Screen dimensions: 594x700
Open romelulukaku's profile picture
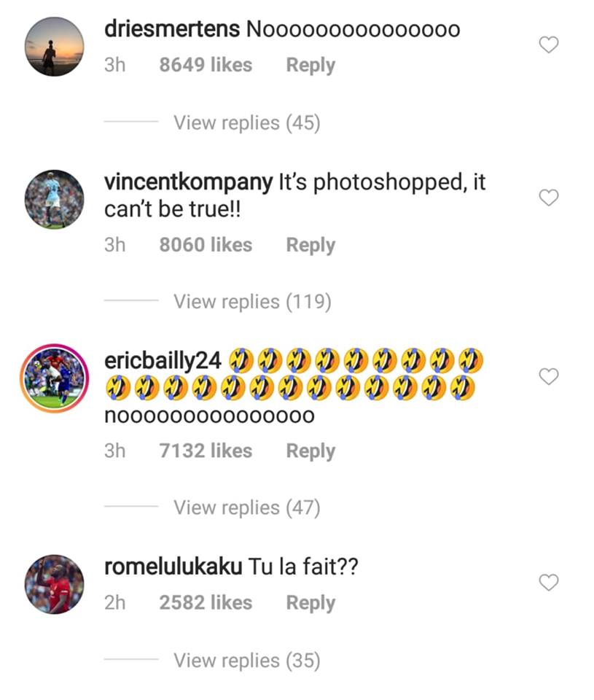54,584
